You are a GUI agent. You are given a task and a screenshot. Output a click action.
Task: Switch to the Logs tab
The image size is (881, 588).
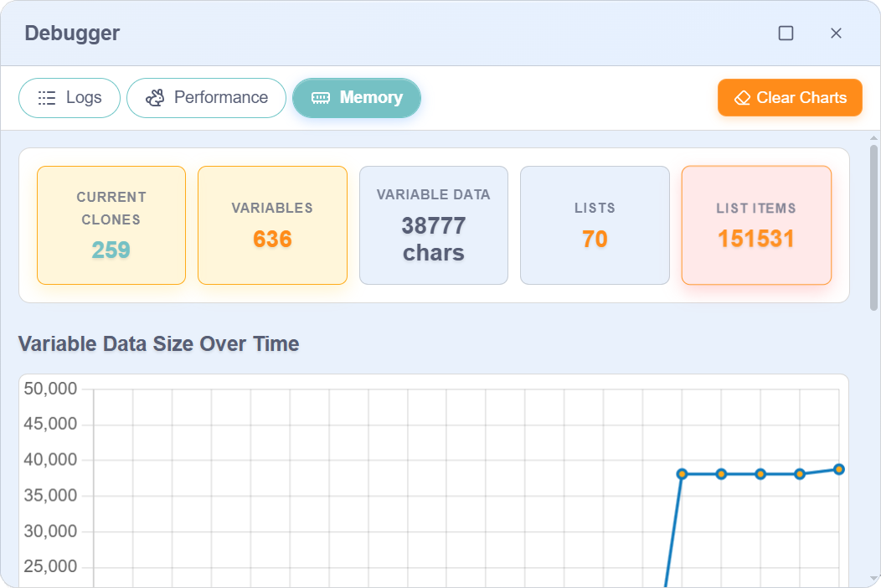coord(69,97)
